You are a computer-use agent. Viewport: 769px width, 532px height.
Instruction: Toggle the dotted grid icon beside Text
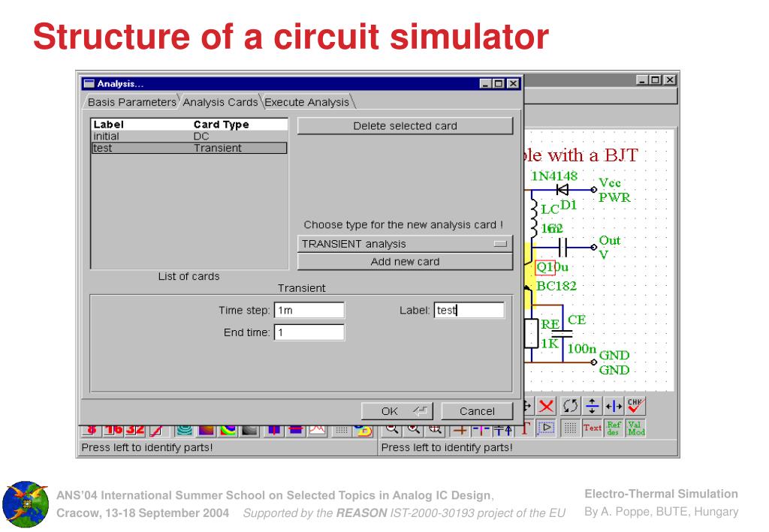tap(570, 428)
